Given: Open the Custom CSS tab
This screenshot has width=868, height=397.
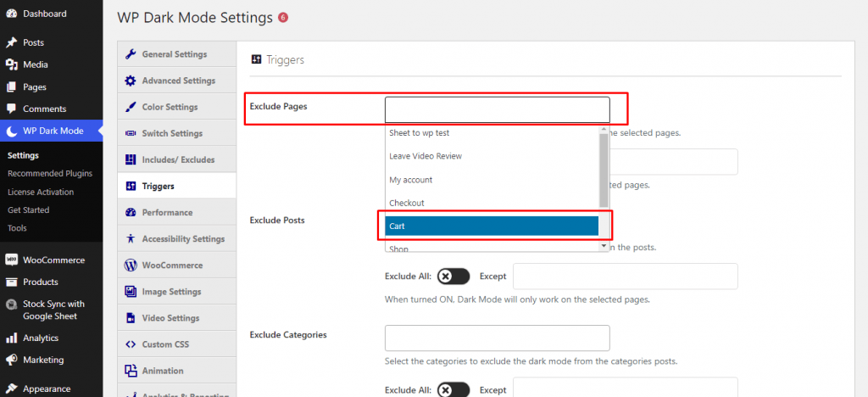Looking at the screenshot, I should point(176,344).
